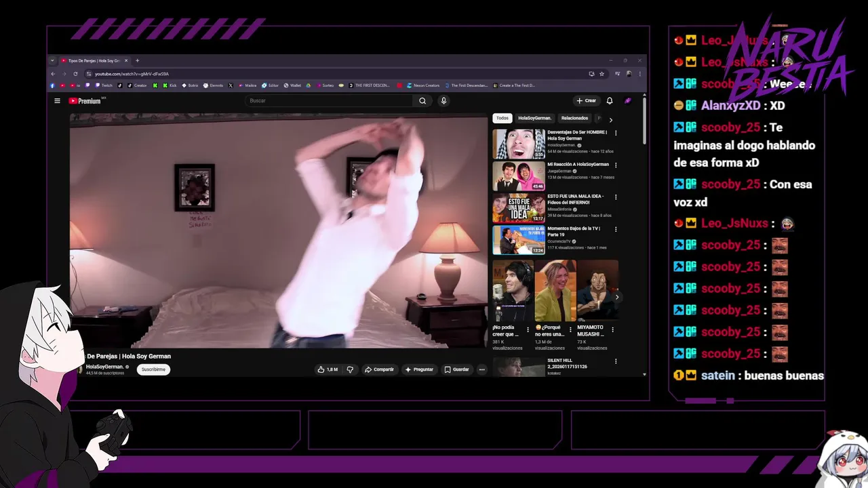The width and height of the screenshot is (868, 488).
Task: Open options for ESTO FUE UNA MALA IDEA video
Action: [616, 197]
